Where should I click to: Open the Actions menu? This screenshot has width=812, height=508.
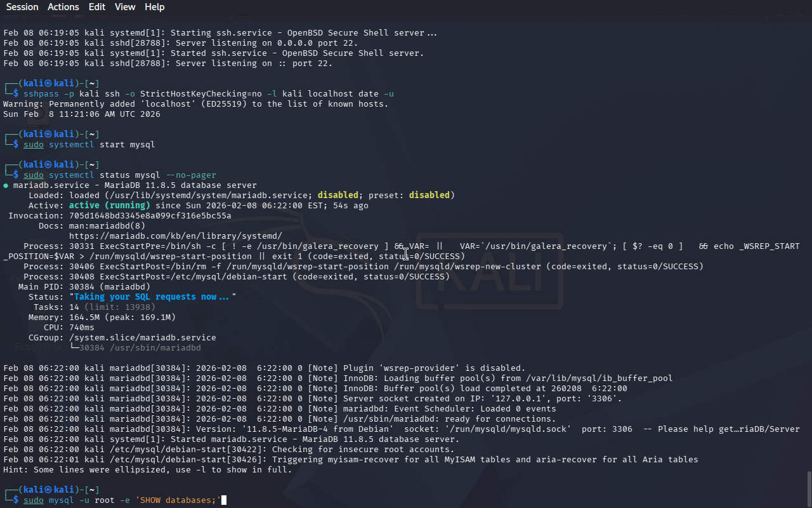63,7
